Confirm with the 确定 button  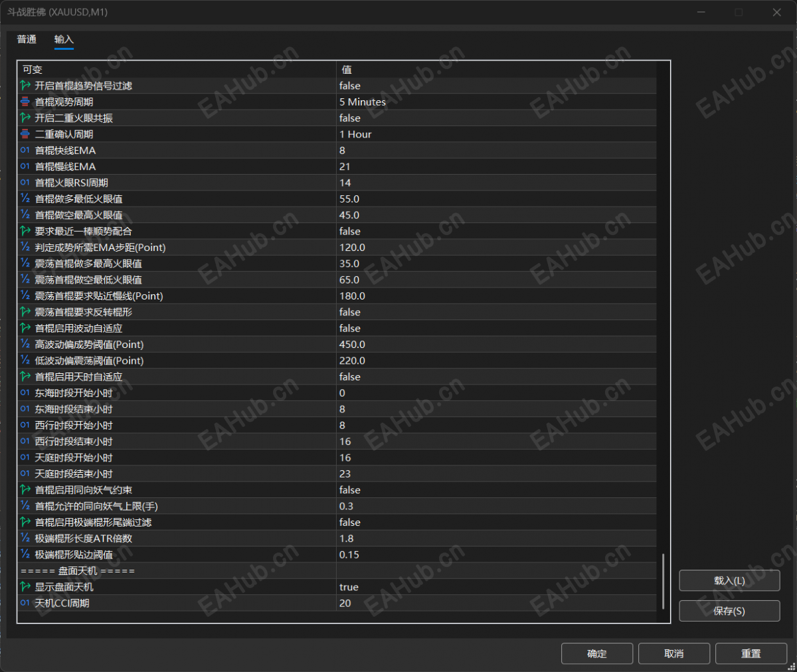(597, 654)
